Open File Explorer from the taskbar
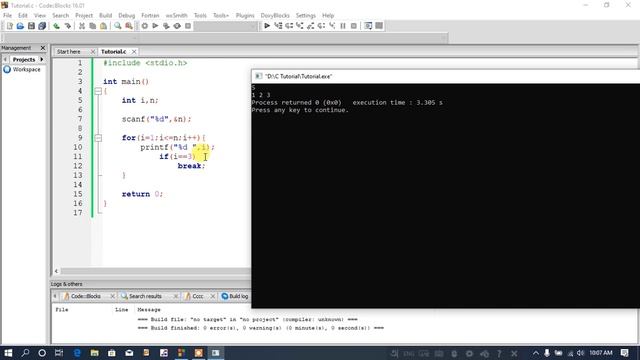The width and height of the screenshot is (640, 360). (94, 353)
